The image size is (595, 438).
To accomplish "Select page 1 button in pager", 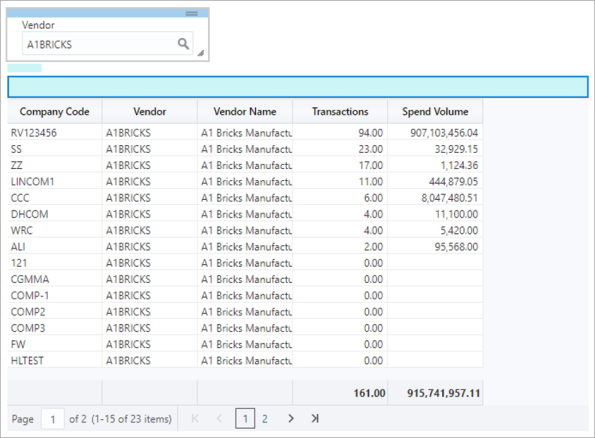I will pyautogui.click(x=245, y=418).
